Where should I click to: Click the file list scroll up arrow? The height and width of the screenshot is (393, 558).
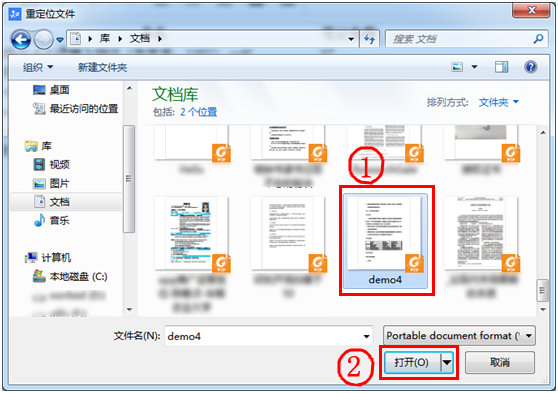click(543, 133)
